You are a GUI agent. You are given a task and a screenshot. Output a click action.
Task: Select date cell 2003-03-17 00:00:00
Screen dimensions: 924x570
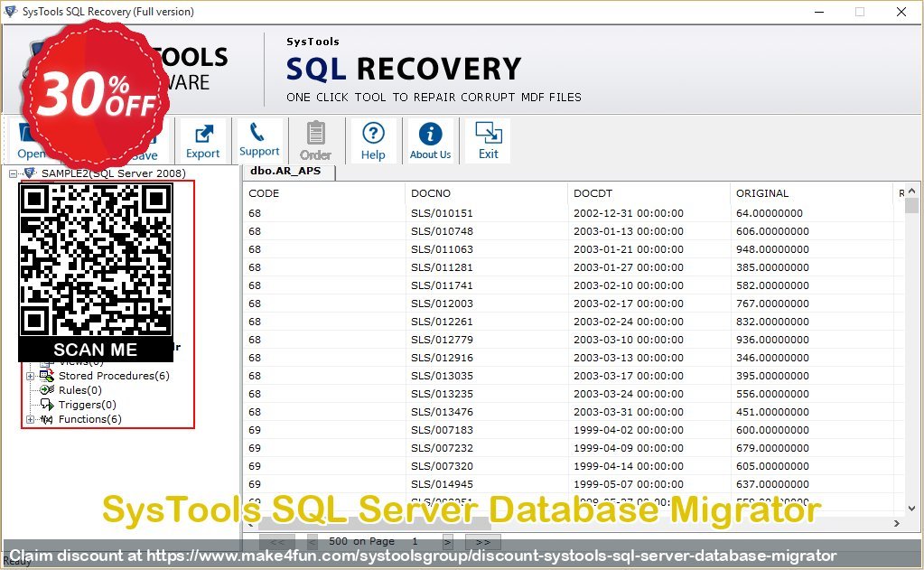[628, 376]
